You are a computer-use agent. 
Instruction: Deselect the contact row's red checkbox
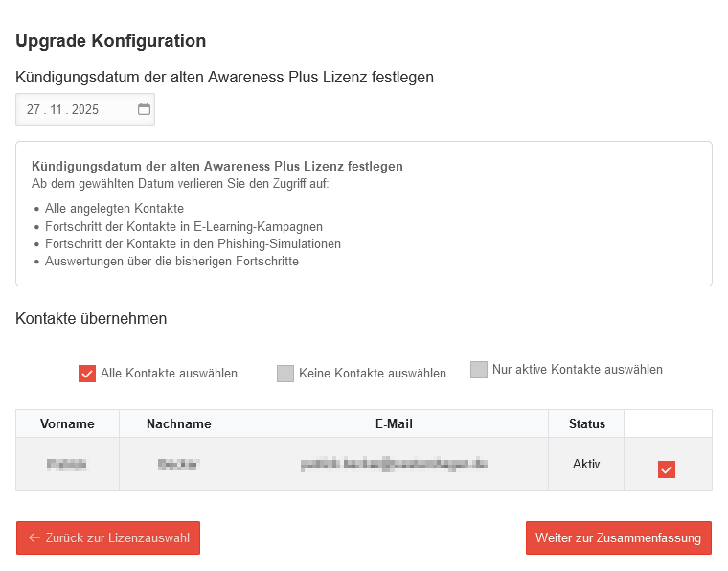click(x=667, y=468)
